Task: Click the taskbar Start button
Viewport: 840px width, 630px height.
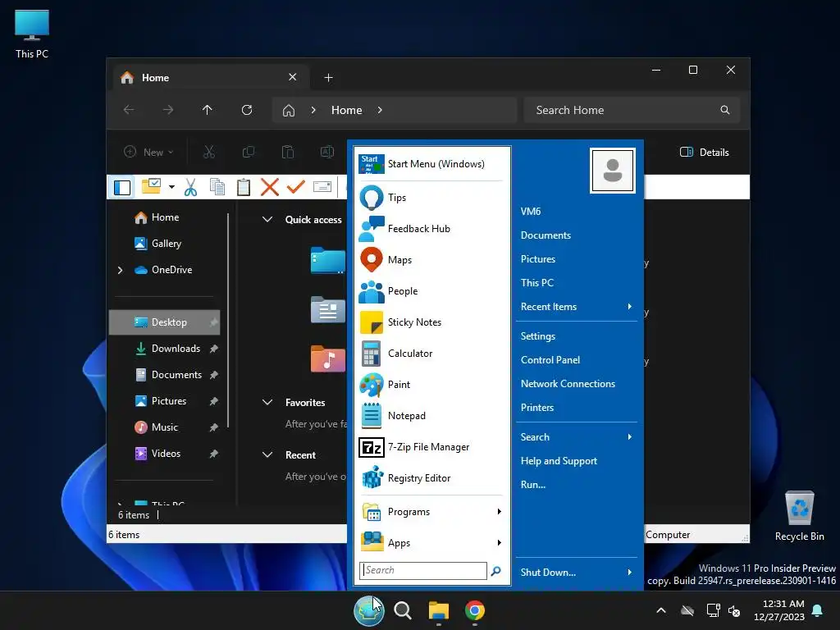Action: (x=368, y=610)
